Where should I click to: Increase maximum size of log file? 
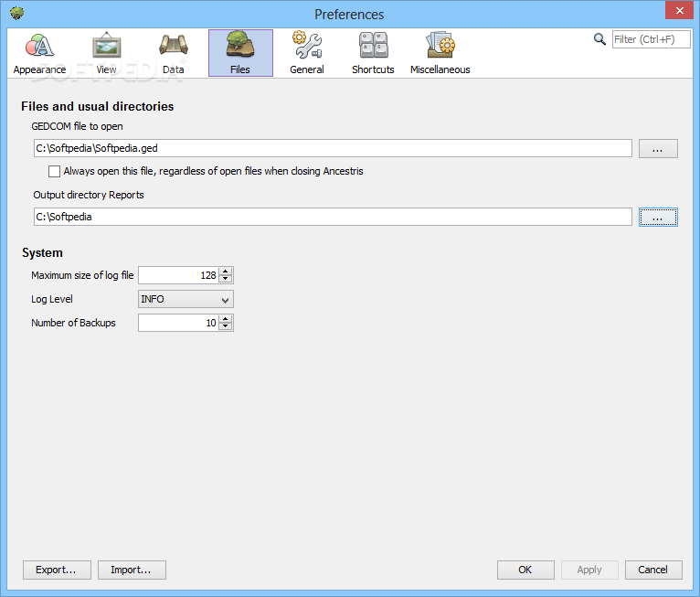coord(226,272)
